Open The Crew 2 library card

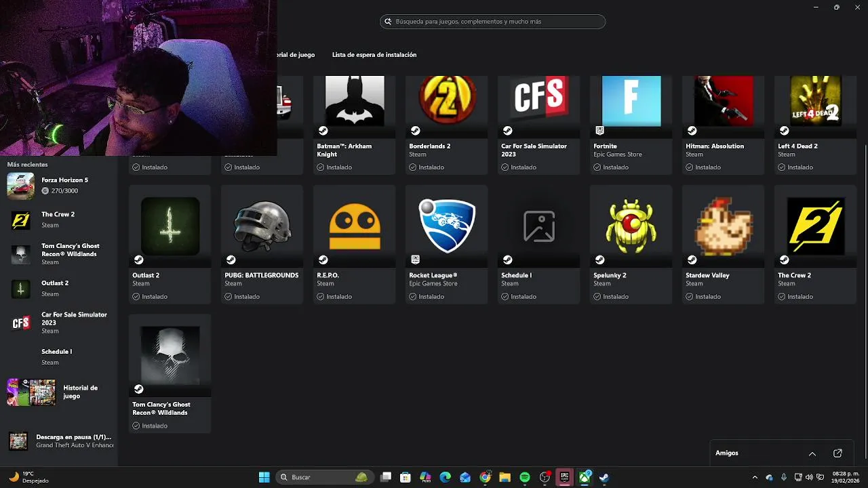tap(815, 244)
